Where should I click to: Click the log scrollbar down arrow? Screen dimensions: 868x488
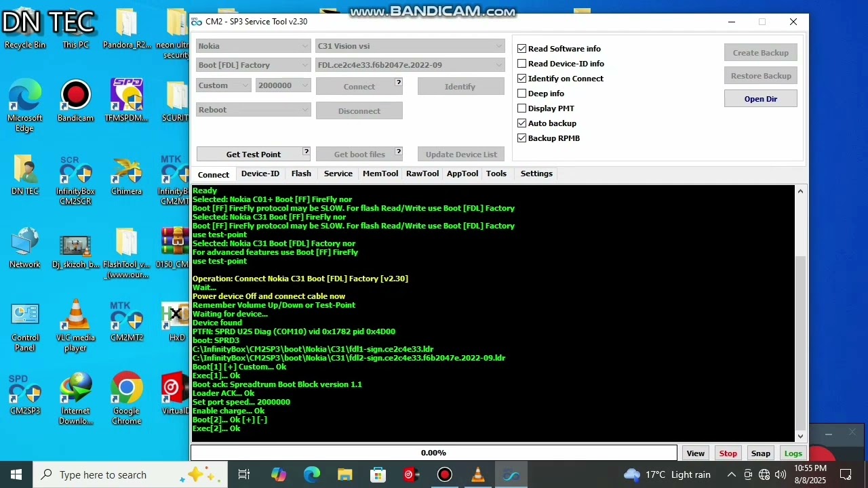tap(801, 436)
